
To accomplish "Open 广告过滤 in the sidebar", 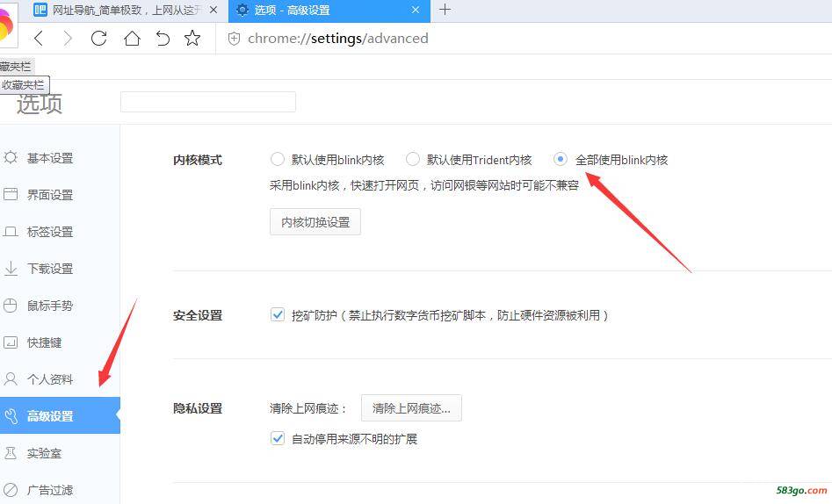I will (x=49, y=490).
